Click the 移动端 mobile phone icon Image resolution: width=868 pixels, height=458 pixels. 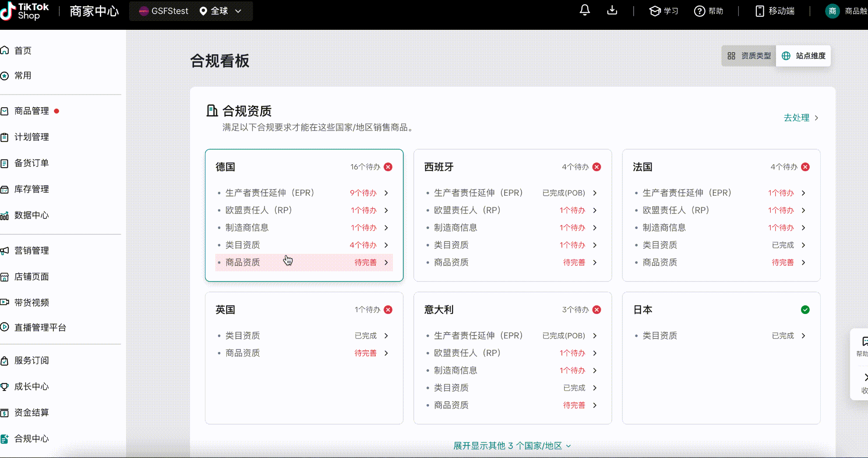coord(760,11)
